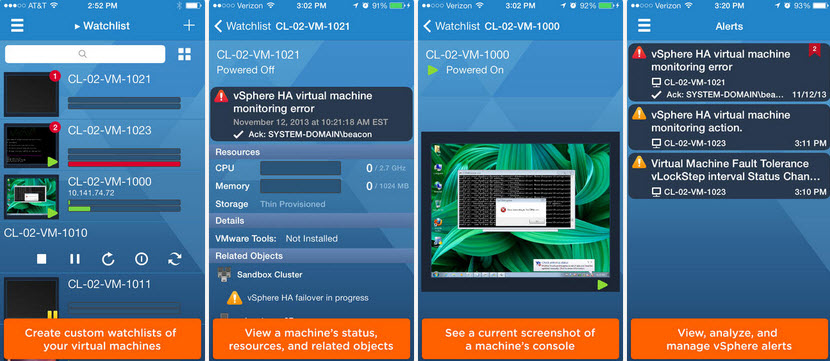Open Virtual Machine Fault Tolerance alert

(x=728, y=176)
